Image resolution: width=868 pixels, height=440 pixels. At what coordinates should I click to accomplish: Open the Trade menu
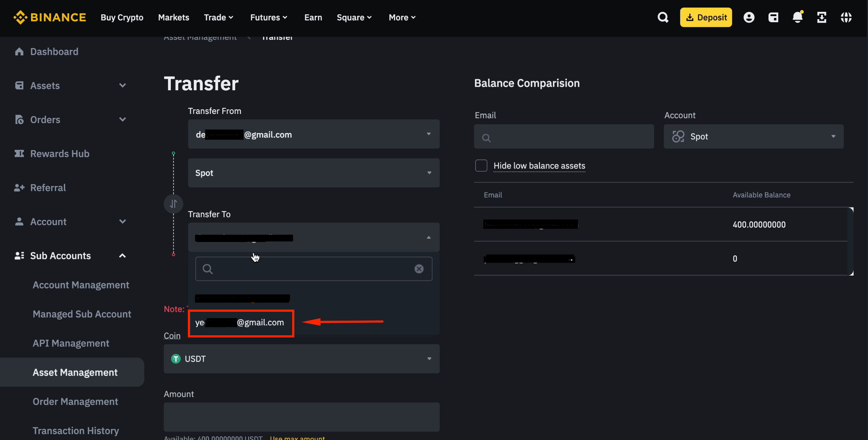click(218, 17)
